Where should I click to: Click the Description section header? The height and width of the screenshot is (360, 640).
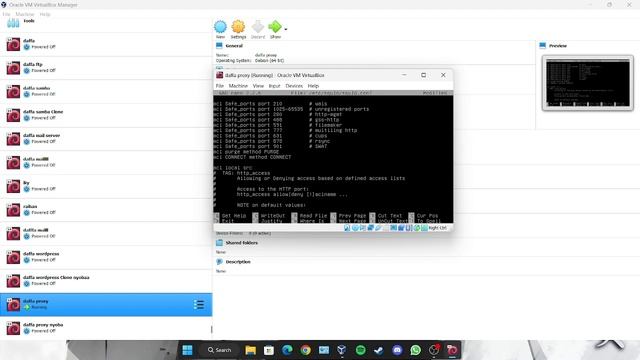(238, 262)
